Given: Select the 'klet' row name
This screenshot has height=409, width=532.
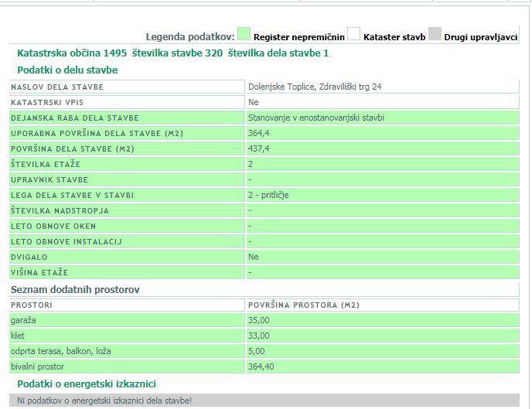Looking at the screenshot, I should tap(17, 336).
